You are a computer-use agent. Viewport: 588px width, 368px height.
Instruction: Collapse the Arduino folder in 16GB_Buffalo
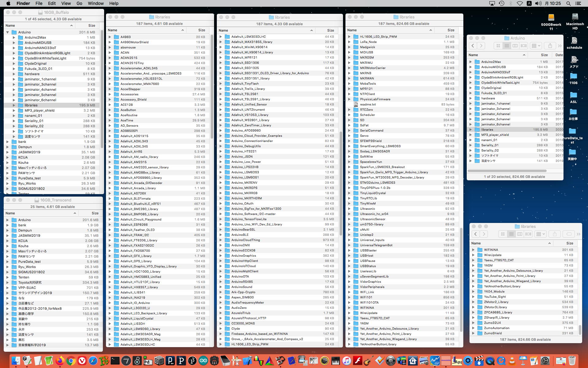8,32
